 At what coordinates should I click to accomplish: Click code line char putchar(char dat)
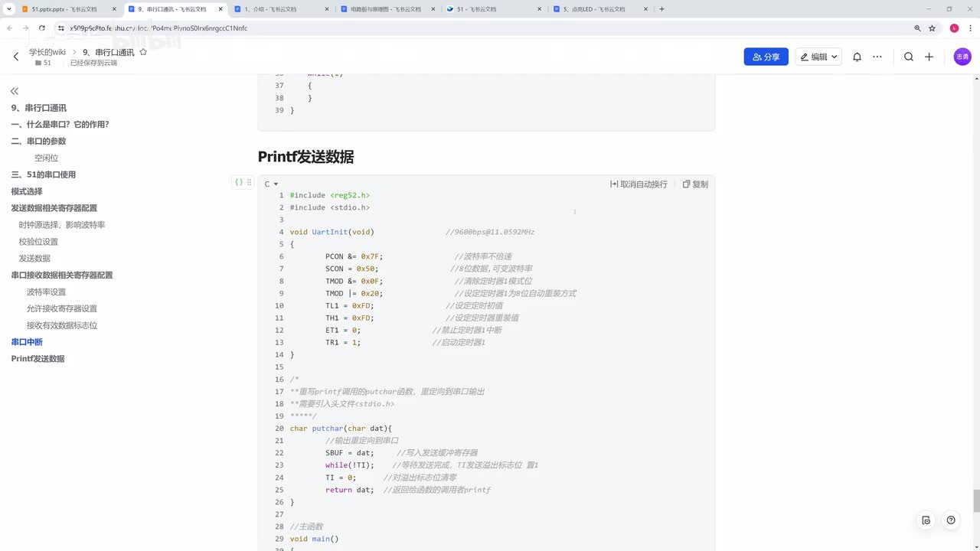click(341, 429)
